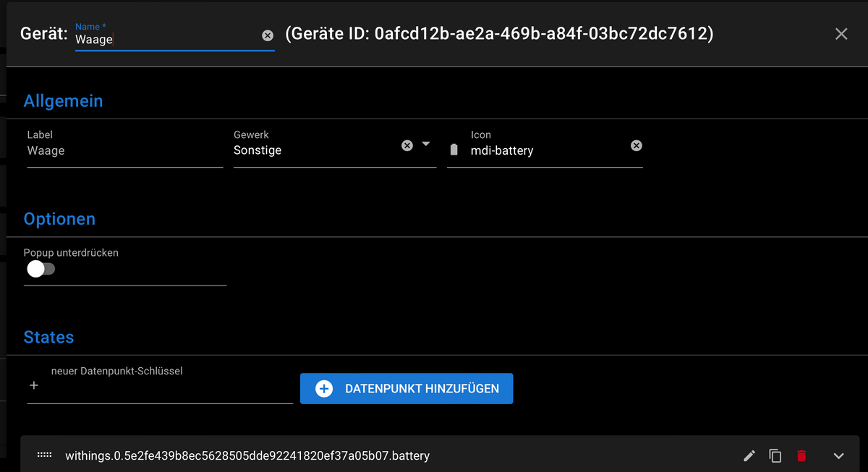Viewport: 868px width, 472px height.
Task: Clear the mdi-battery icon field
Action: [637, 145]
